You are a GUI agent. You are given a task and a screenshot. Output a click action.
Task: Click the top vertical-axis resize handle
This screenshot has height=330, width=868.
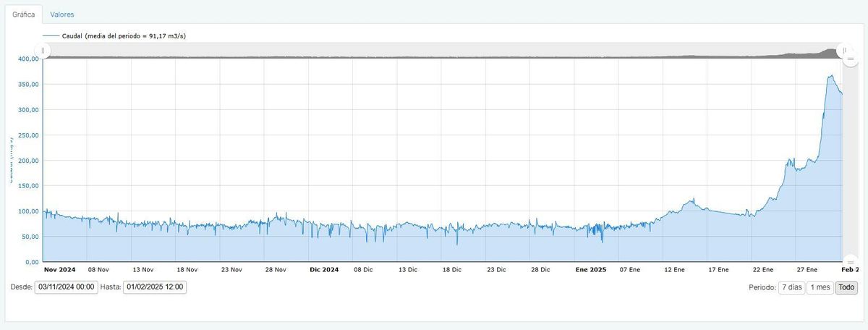click(x=851, y=59)
